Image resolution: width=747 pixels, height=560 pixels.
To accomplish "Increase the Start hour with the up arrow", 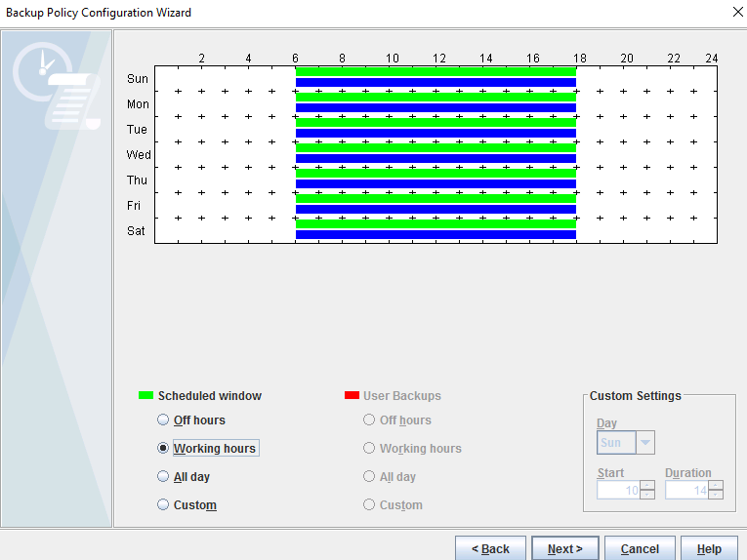I will click(x=647, y=485).
